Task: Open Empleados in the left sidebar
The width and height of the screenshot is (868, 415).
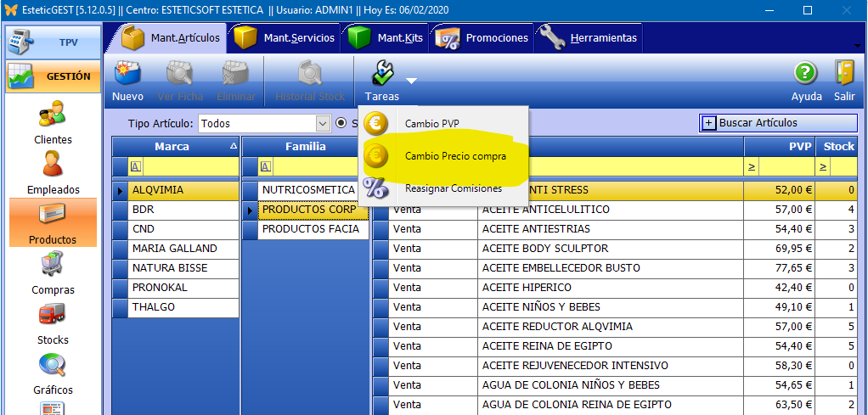Action: click(x=53, y=171)
